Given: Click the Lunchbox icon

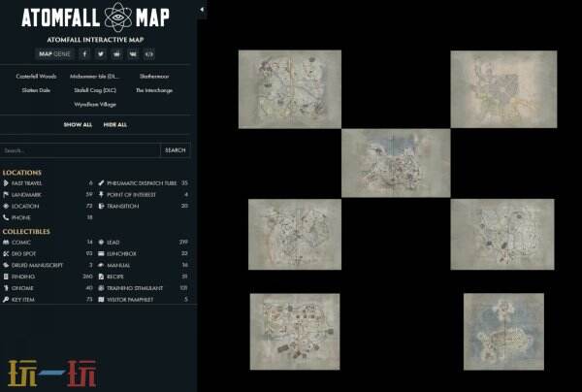Looking at the screenshot, I should point(101,254).
